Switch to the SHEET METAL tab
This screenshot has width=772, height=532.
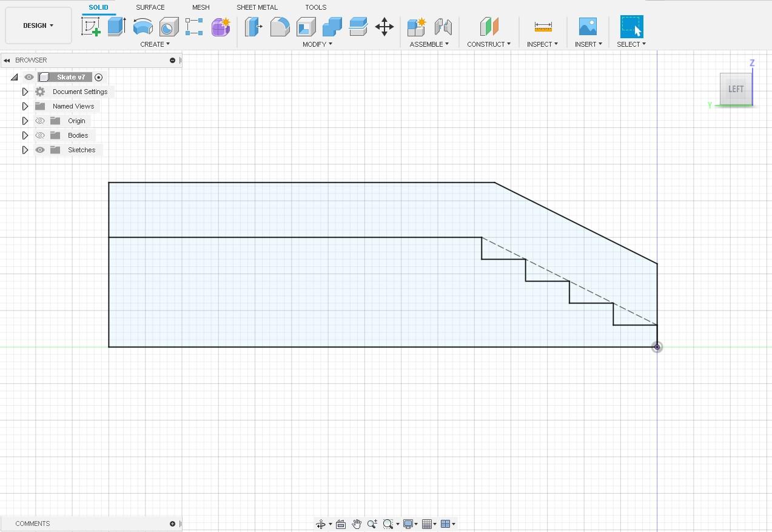257,7
